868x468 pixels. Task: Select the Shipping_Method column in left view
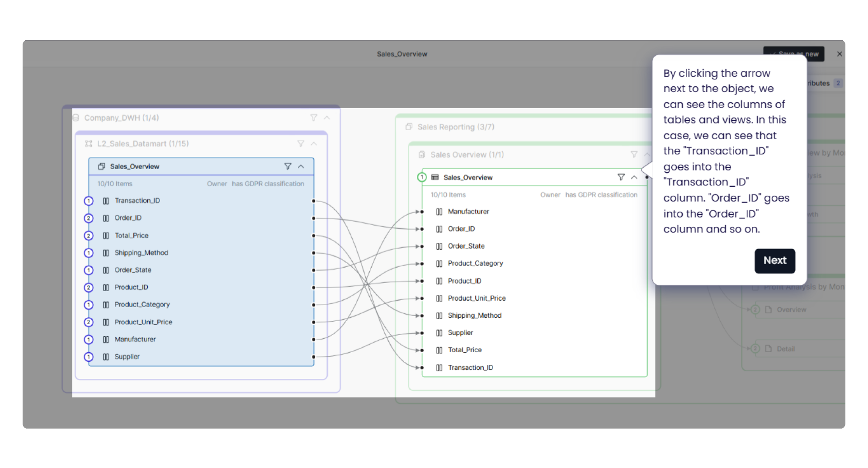point(141,253)
